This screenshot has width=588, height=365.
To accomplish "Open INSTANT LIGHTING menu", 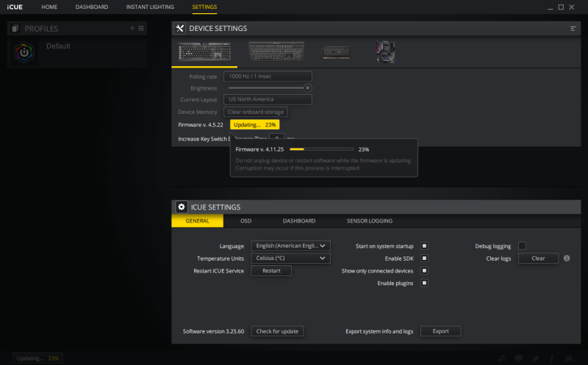I will [150, 7].
